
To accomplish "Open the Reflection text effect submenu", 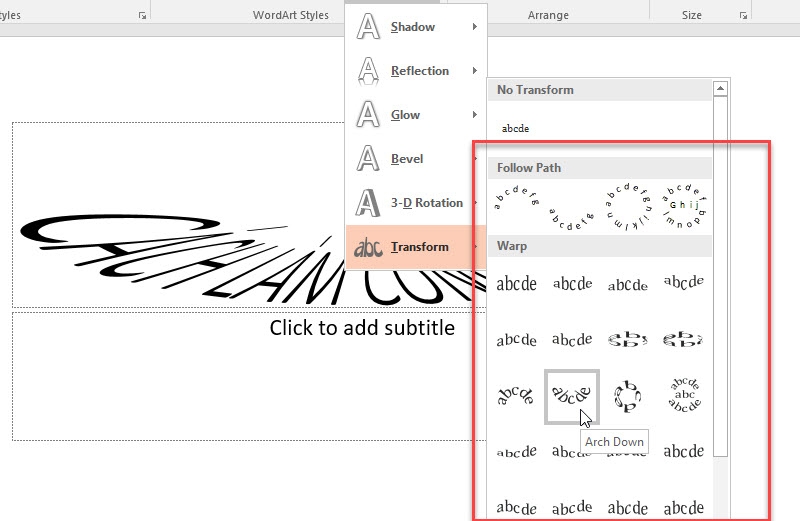I will (416, 70).
